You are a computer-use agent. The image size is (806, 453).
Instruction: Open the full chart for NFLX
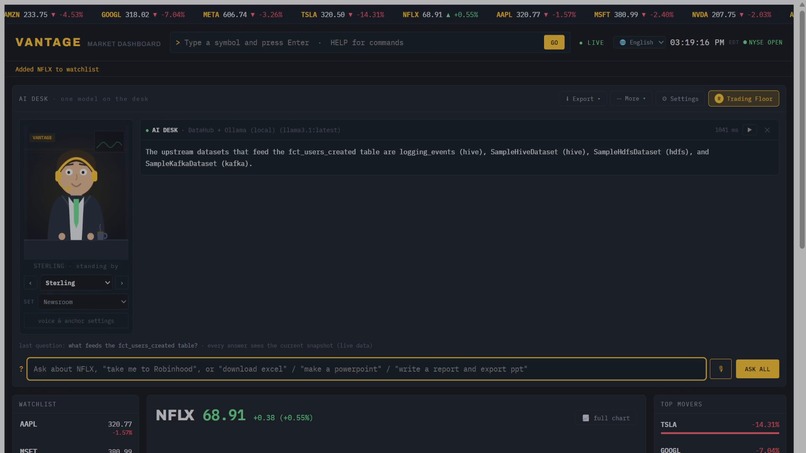[x=606, y=418]
